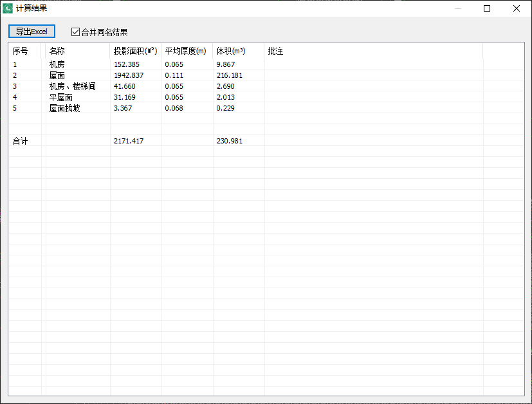Select the 屋面 row name cell
Image resolution: width=532 pixels, height=404 pixels.
point(57,75)
